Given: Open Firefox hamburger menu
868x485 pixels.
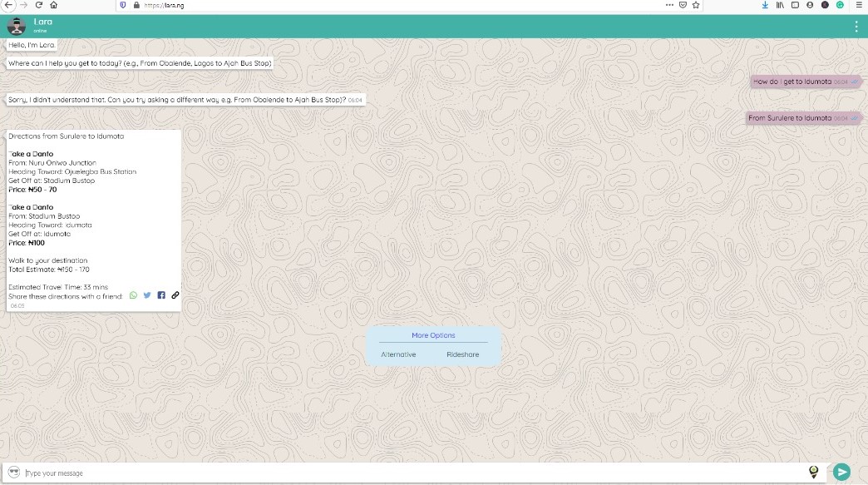Looking at the screenshot, I should 859,5.
